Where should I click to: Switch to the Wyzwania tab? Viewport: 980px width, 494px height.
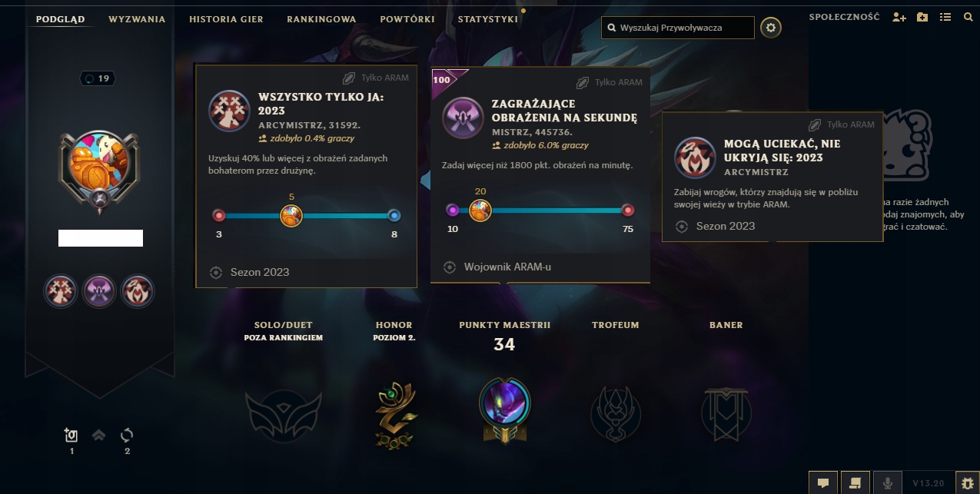[x=137, y=19]
